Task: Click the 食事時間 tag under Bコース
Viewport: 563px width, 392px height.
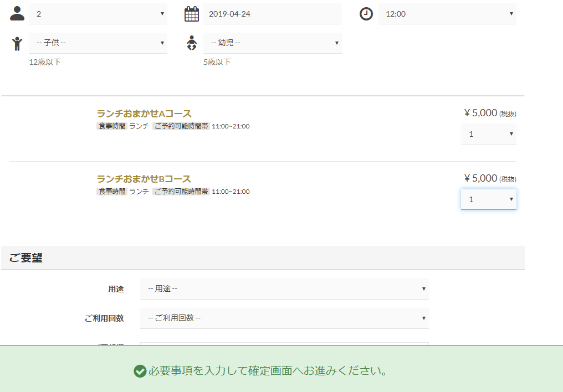Action: (x=112, y=192)
